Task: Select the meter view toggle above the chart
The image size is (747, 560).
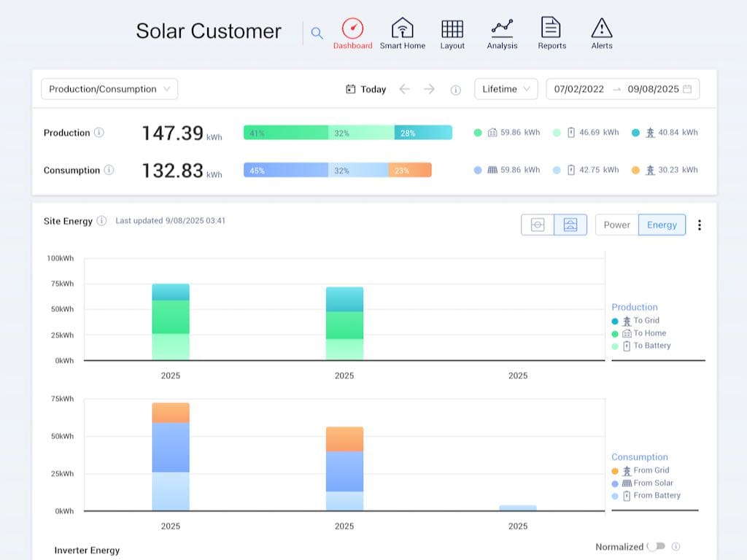Action: [538, 225]
